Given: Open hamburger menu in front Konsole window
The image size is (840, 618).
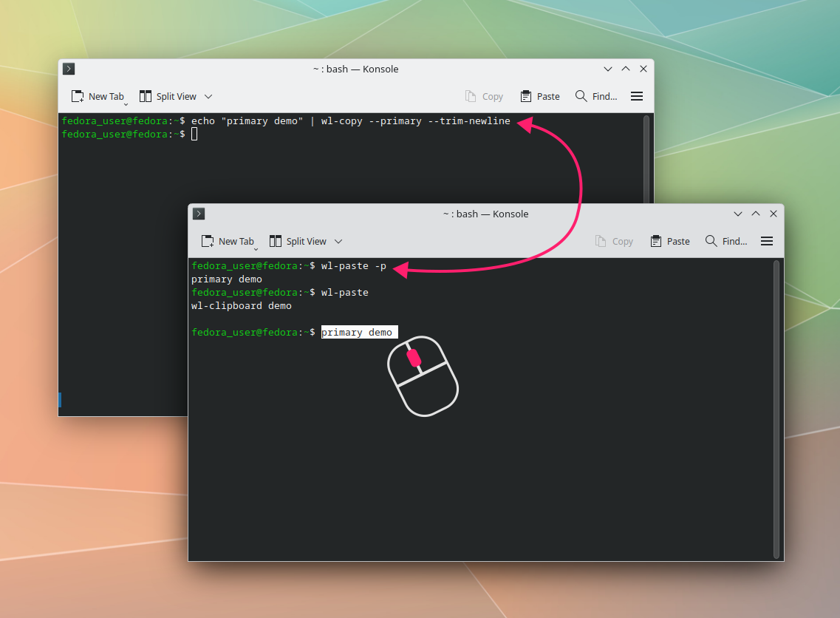Looking at the screenshot, I should click(x=767, y=241).
